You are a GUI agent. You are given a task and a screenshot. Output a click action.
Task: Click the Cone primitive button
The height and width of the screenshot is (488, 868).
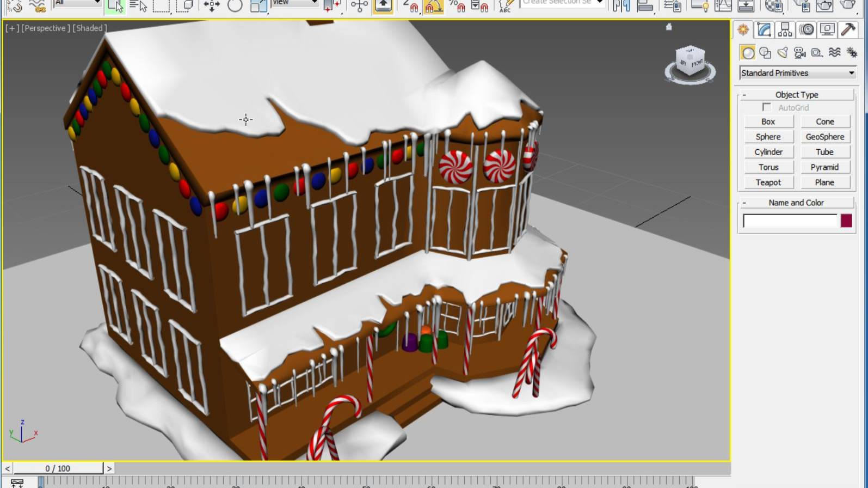click(824, 121)
